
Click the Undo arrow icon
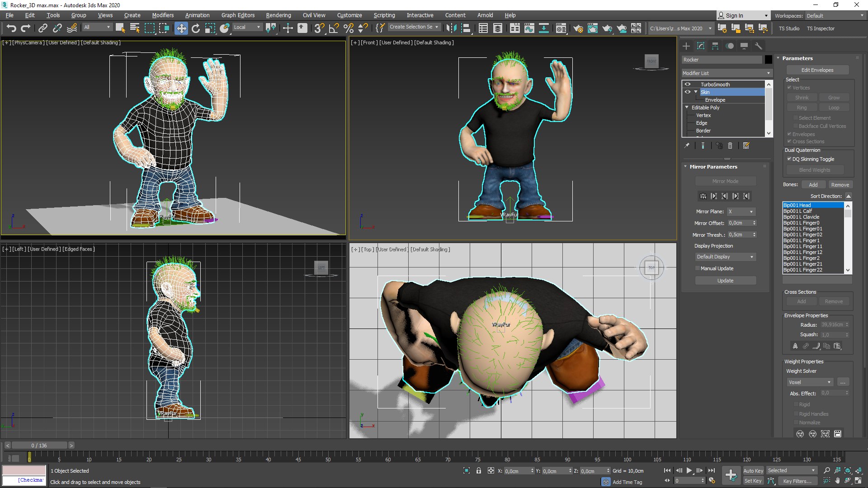click(x=11, y=28)
